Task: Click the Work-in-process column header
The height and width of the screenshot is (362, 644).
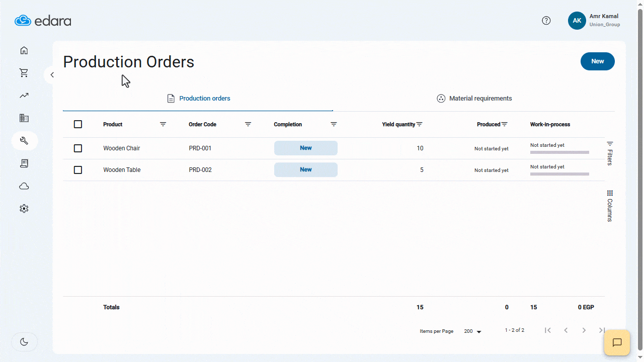Action: tap(550, 124)
